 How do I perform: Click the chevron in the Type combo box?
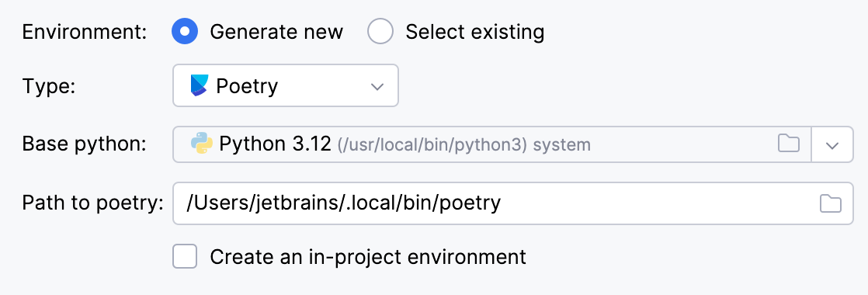[x=377, y=86]
